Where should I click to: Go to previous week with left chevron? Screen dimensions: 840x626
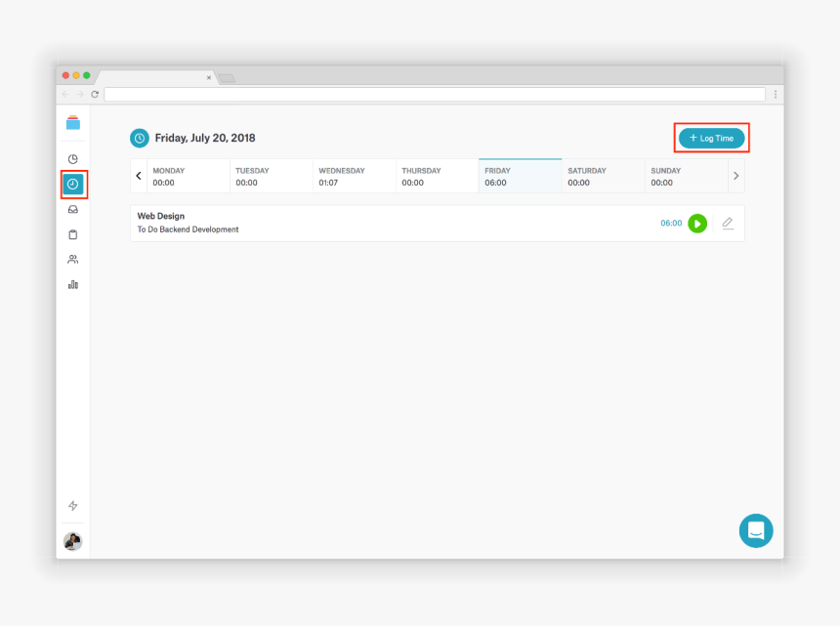click(x=139, y=176)
